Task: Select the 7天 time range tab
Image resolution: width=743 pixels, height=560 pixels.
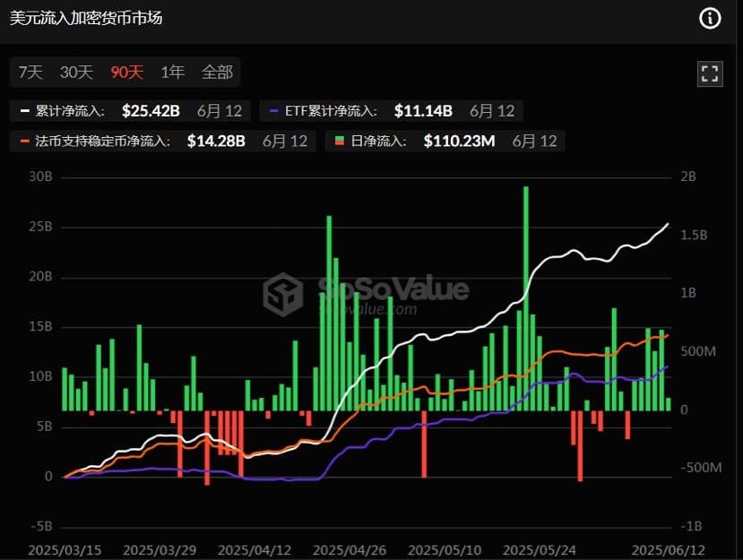Action: 30,73
